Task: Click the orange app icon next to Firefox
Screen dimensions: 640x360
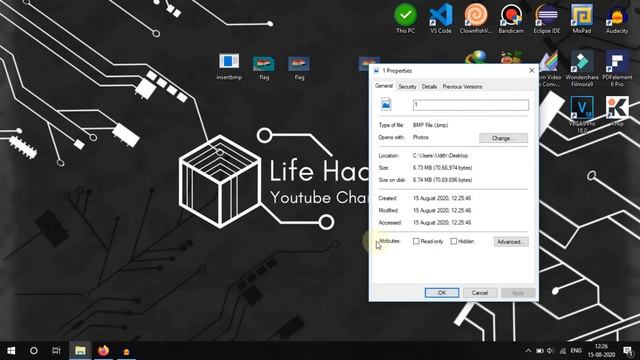Action: 126,351
